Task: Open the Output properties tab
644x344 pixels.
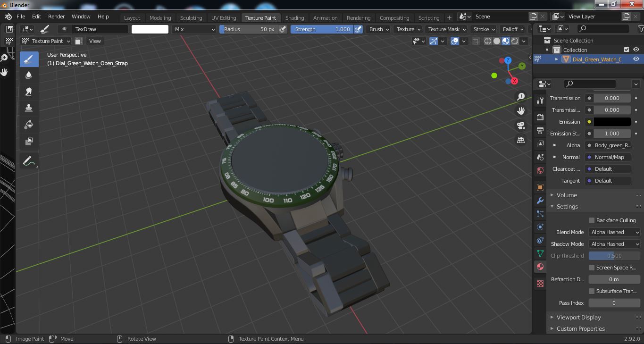Action: pos(540,130)
